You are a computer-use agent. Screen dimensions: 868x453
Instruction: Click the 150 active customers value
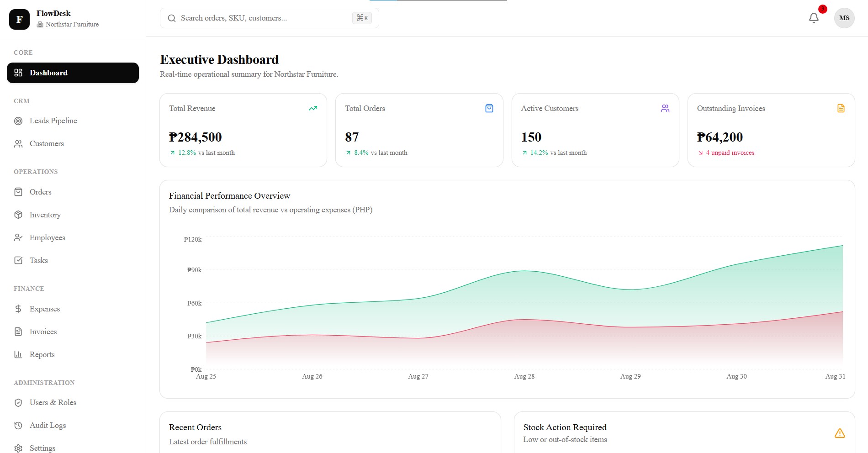531,137
